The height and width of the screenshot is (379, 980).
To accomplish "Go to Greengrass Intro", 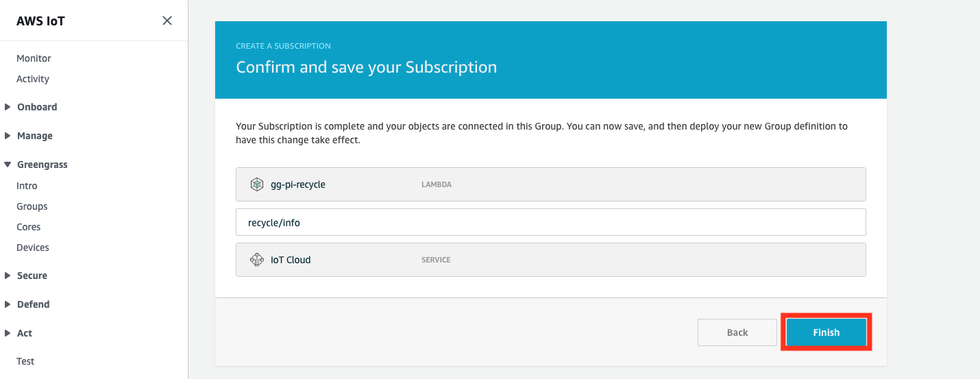I will [x=27, y=186].
